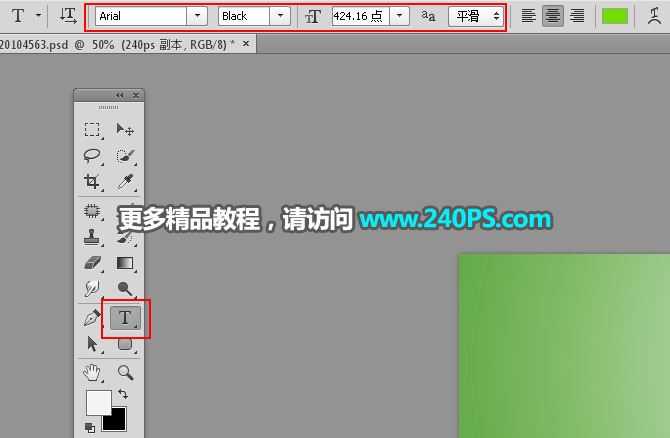Select the Pen tool
The image size is (670, 438).
[x=92, y=318]
